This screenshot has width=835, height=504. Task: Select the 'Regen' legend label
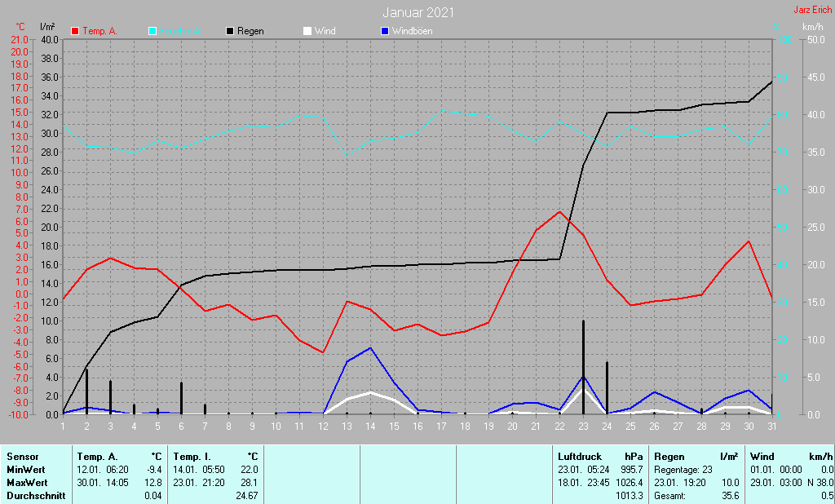(x=250, y=32)
